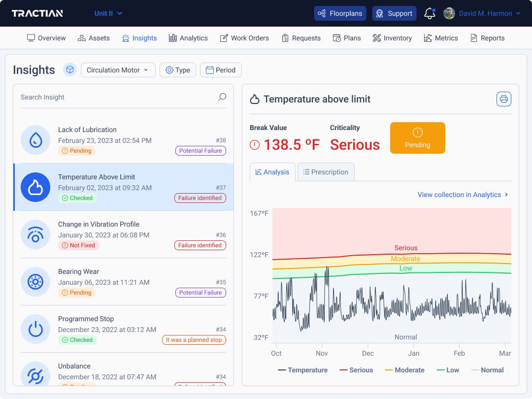This screenshot has height=399, width=532.
Task: Click the Bearing Wear gear icon
Action: click(x=35, y=282)
